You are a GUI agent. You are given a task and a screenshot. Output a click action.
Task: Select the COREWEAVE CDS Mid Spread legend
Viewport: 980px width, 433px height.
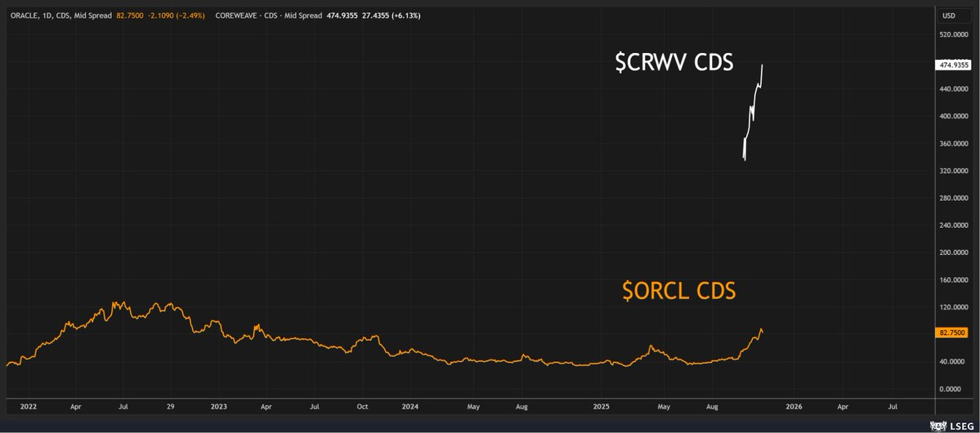coord(269,15)
